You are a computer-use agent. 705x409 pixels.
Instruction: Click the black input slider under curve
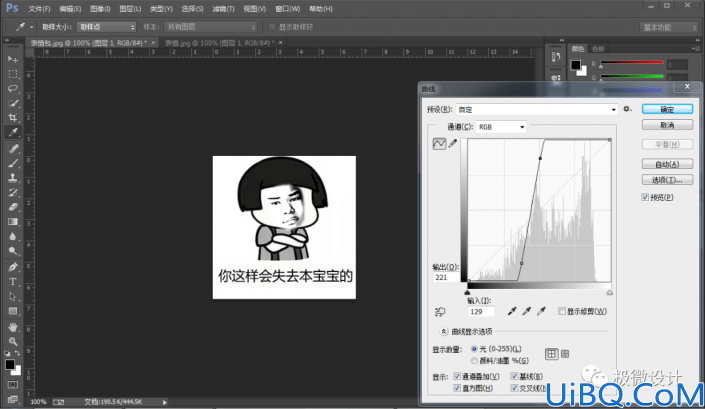coord(467,293)
